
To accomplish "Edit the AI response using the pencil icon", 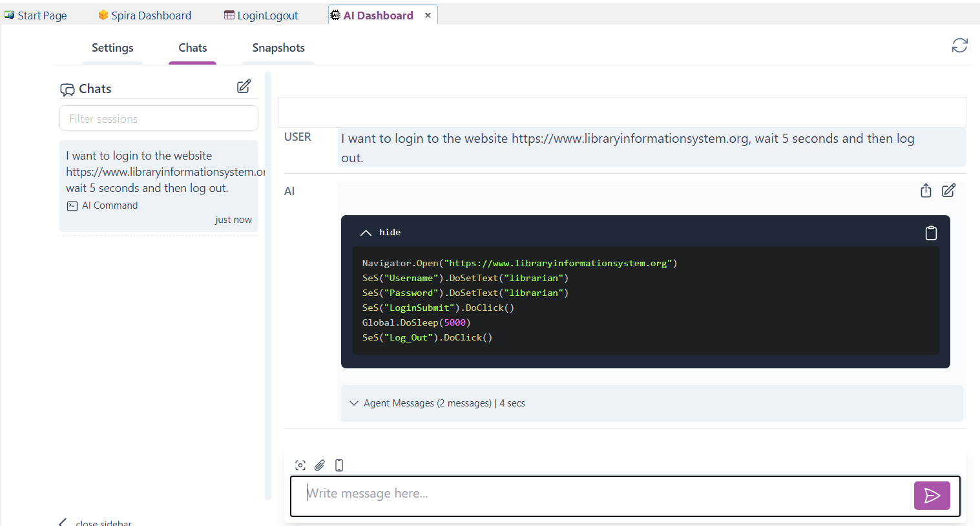I will pos(948,191).
